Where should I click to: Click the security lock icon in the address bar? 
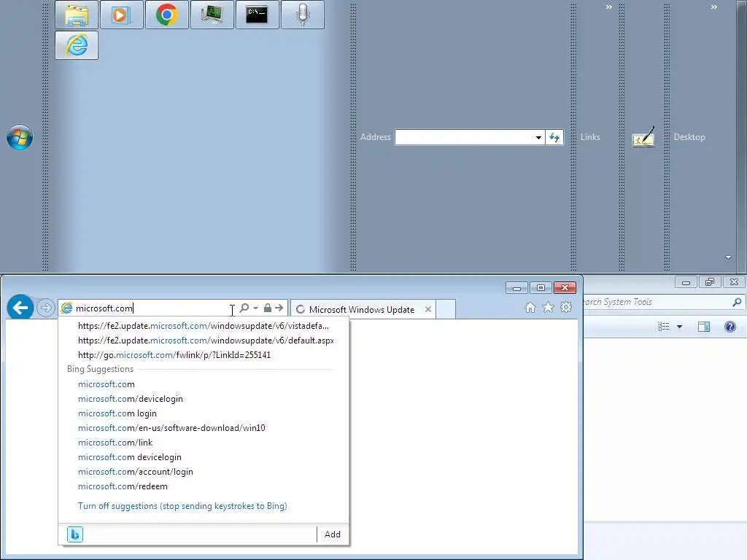click(268, 308)
